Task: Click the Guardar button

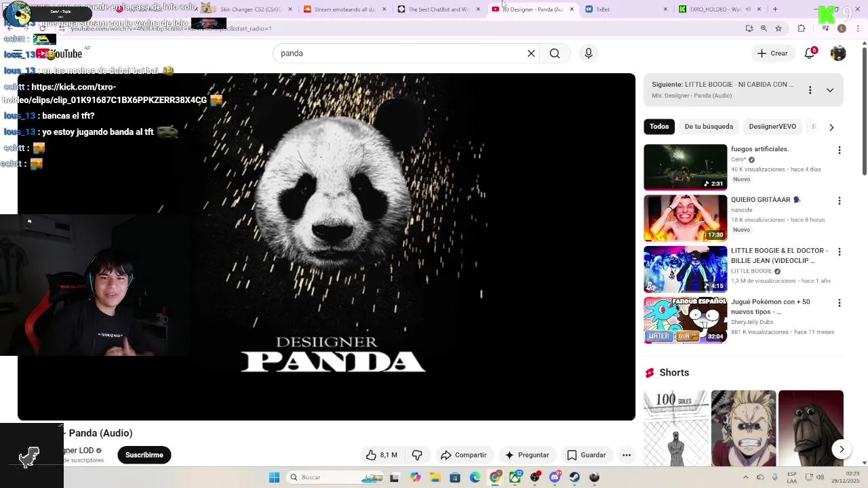Action: (586, 455)
